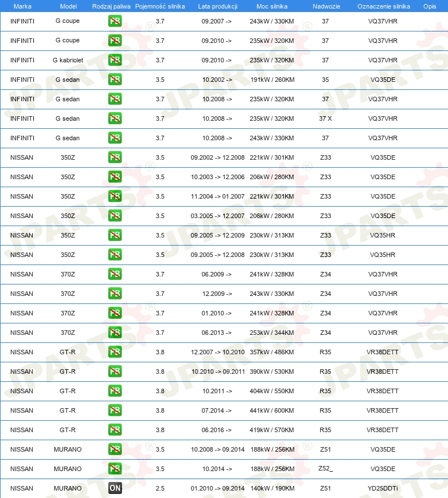
Task: Click the petrol icon for G coupe 09.2007 row
Action: pyautogui.click(x=115, y=21)
